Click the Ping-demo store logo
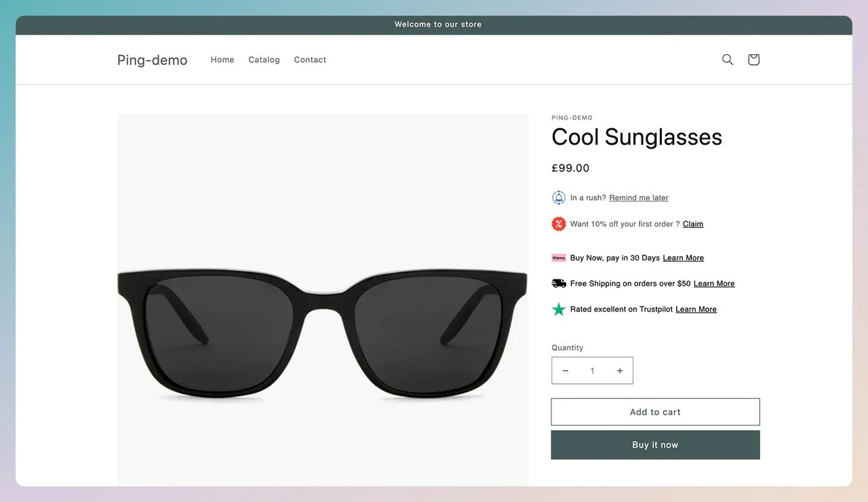Viewport: 868px width, 502px height. 152,60
